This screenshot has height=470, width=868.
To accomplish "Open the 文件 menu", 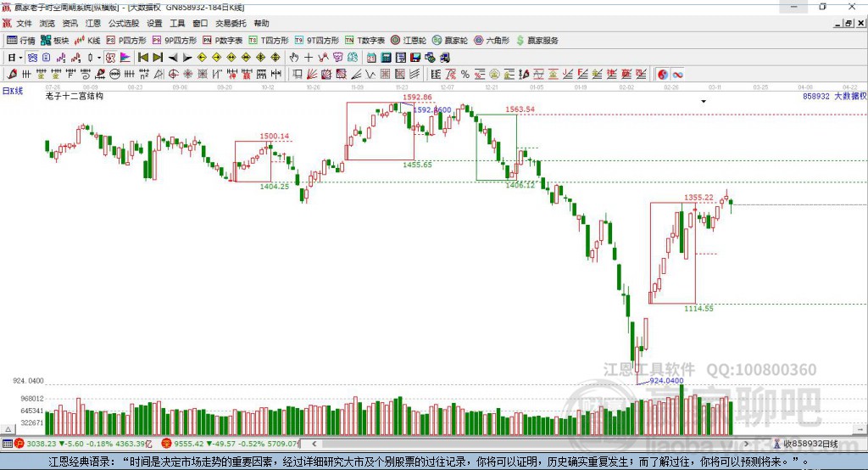I will pos(25,23).
